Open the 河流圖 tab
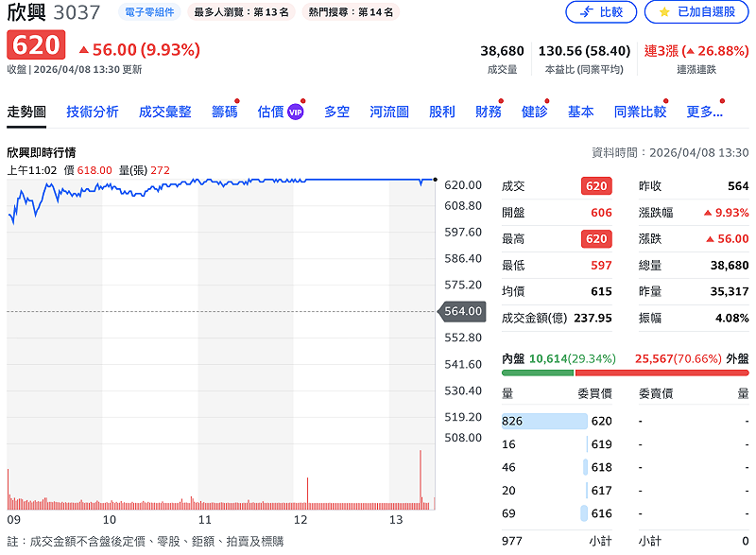The width and height of the screenshot is (756, 555). tap(388, 112)
